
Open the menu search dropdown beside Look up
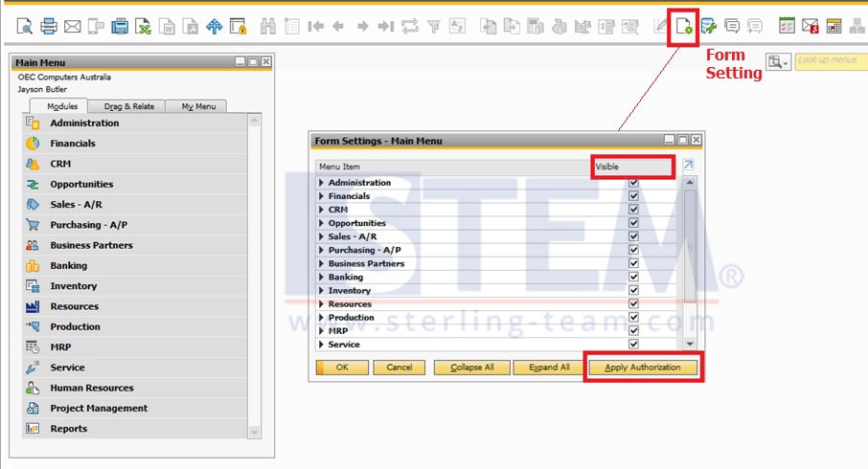(x=778, y=62)
